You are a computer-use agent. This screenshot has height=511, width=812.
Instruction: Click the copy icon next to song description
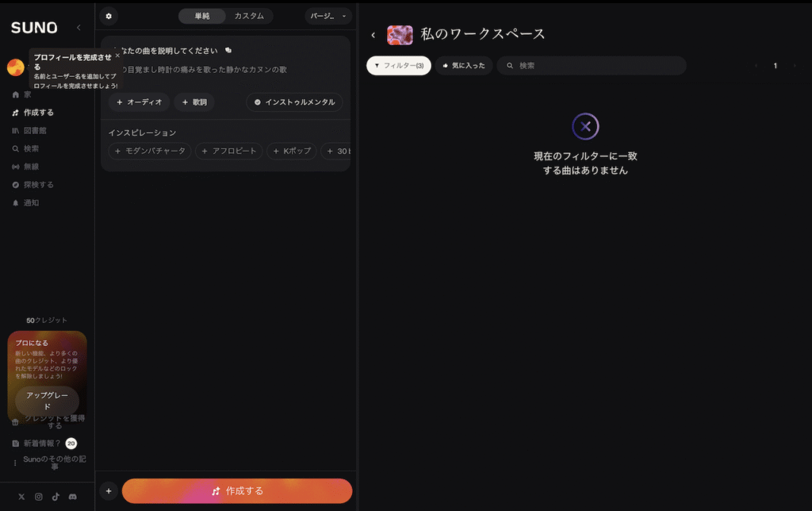click(228, 50)
